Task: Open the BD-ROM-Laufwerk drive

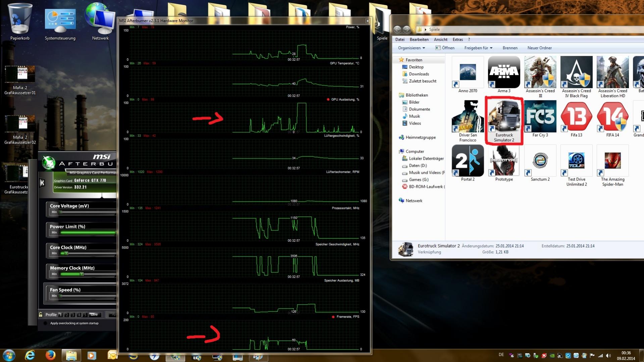Action: [x=423, y=187]
